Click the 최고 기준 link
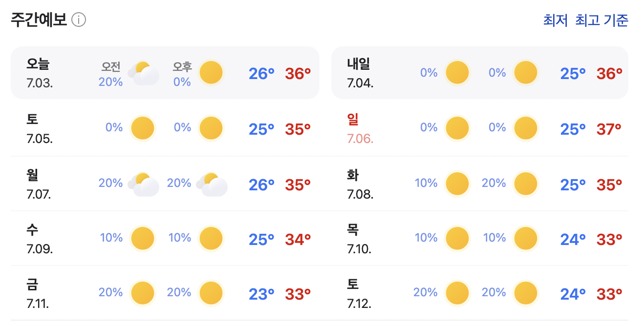The width and height of the screenshot is (644, 326). (601, 20)
